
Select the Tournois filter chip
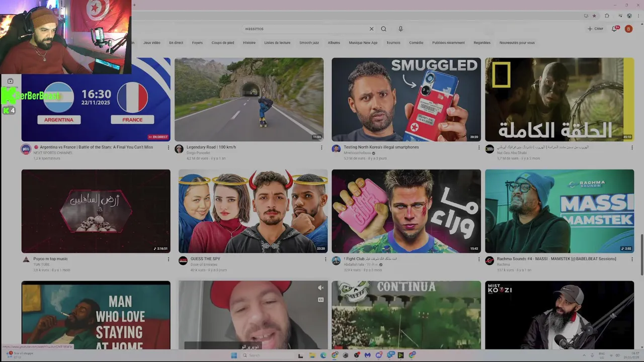coord(393,43)
